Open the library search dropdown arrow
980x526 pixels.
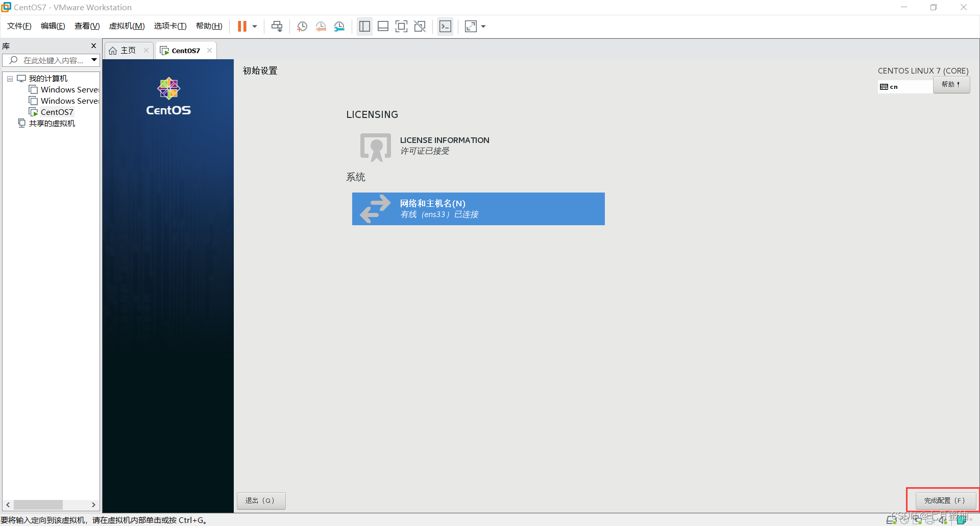tap(94, 60)
